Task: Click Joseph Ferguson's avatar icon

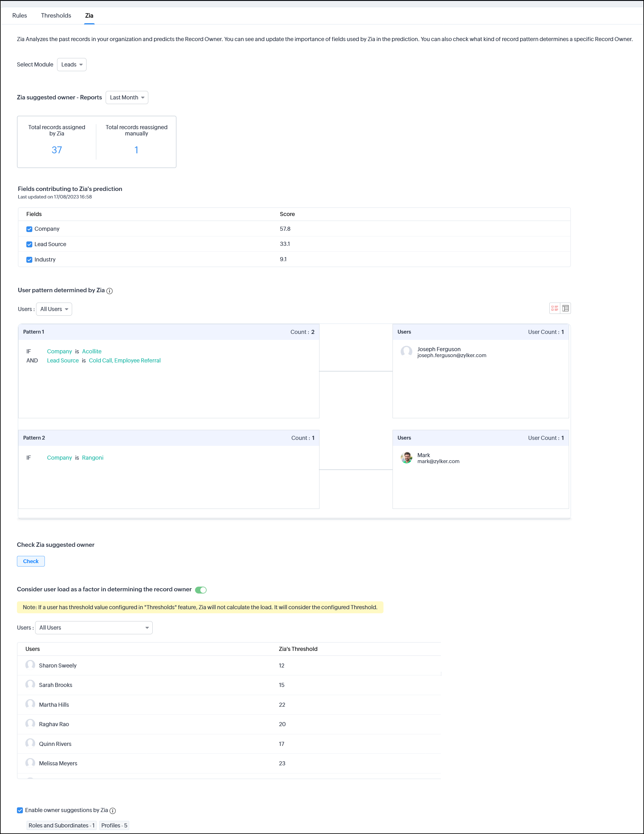Action: [x=406, y=352]
